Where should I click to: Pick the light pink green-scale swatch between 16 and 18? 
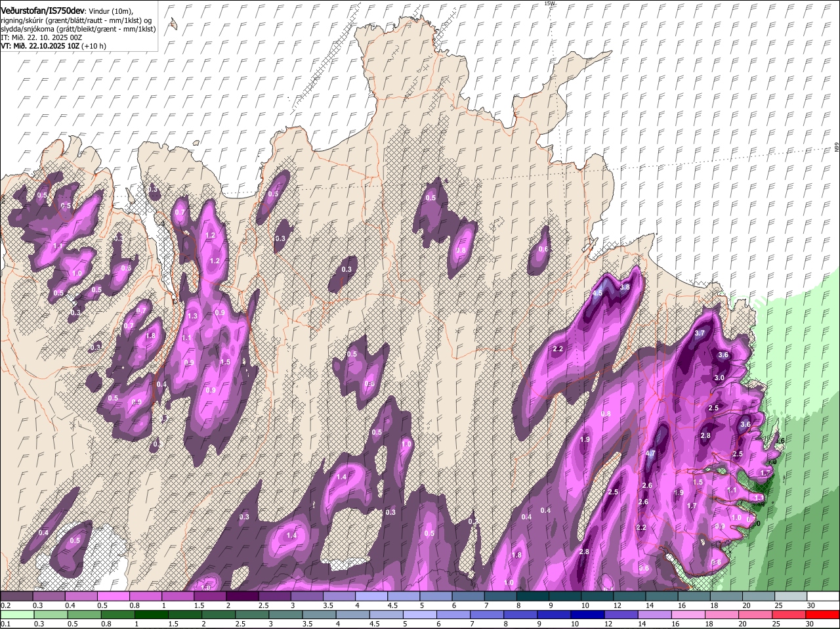pos(689,615)
